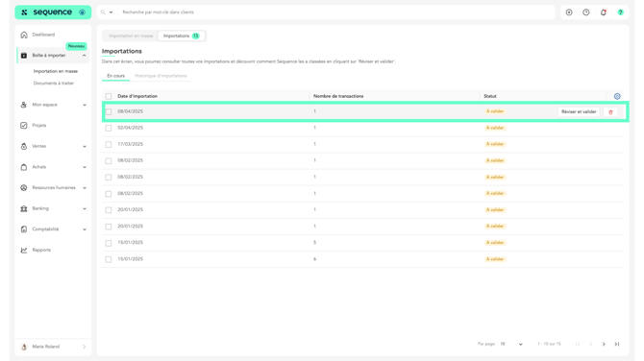Select the En cours sub-tab
Viewport: 644px width, 361px height.
coord(115,76)
